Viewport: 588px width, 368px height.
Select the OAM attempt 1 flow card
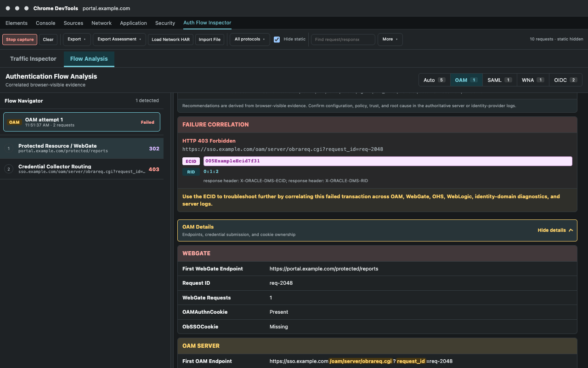coord(82,122)
